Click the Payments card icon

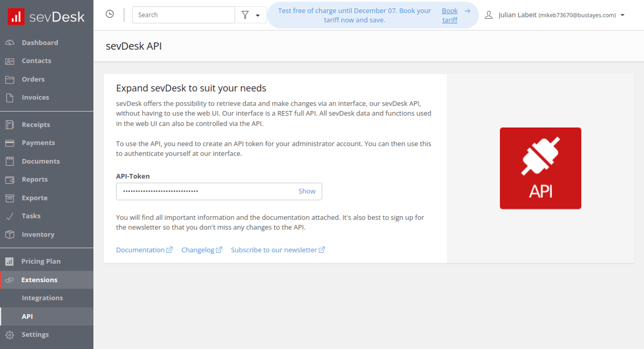pos(10,143)
